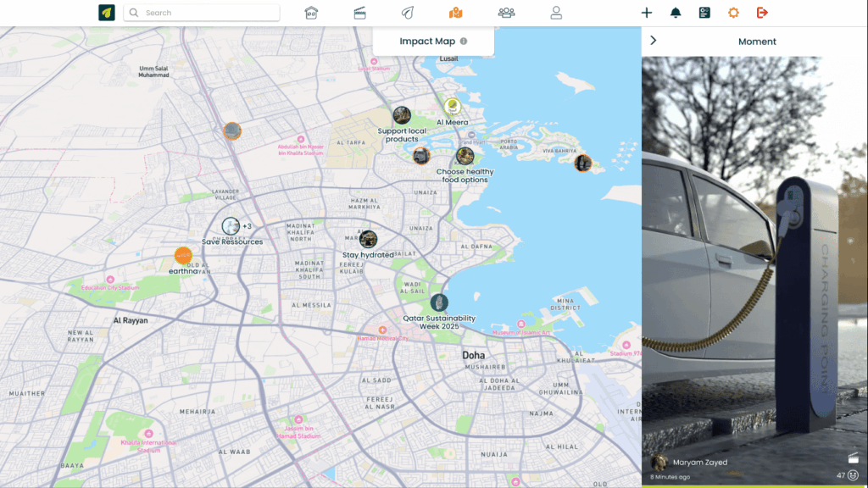Click the Al Rayyan city label
This screenshot has width=868, height=488.
tap(131, 320)
